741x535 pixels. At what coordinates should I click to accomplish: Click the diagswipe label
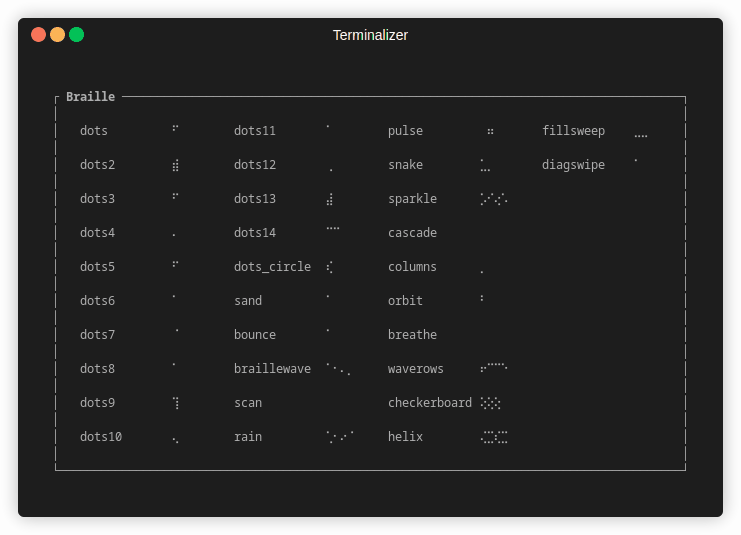[573, 165]
